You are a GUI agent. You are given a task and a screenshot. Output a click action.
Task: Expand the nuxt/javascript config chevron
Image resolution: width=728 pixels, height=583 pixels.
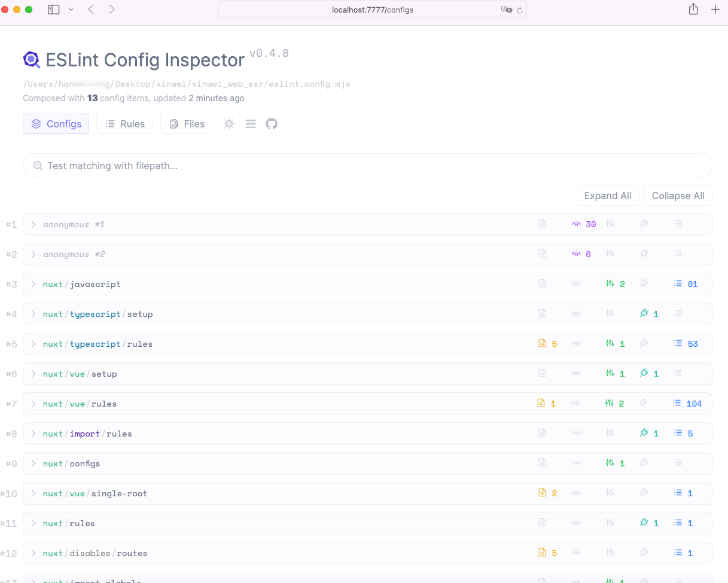pyautogui.click(x=33, y=284)
